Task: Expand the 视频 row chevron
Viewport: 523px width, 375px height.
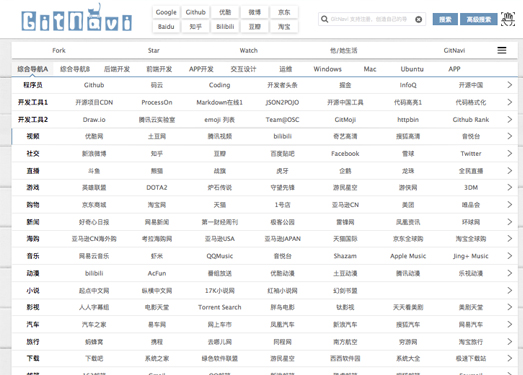Action: 509,136
